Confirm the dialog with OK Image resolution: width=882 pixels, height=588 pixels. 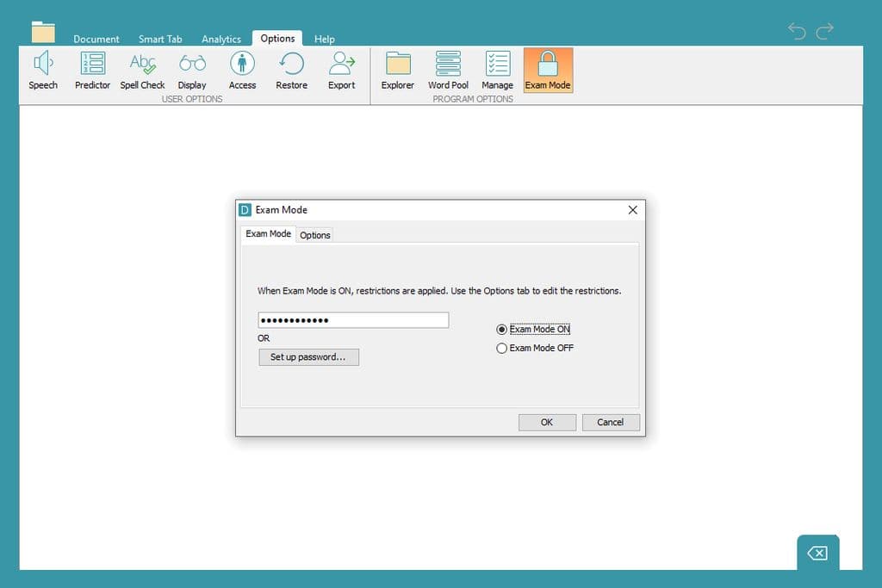[x=547, y=422]
